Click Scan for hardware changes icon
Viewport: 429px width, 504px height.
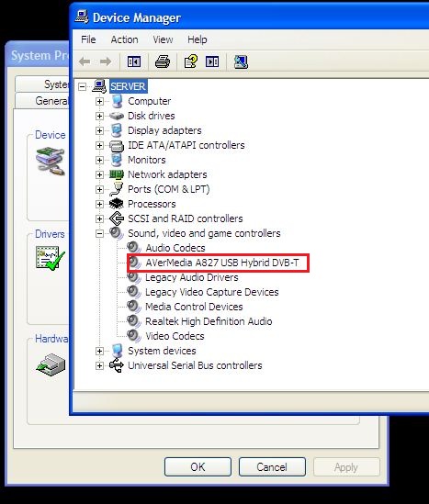click(241, 62)
